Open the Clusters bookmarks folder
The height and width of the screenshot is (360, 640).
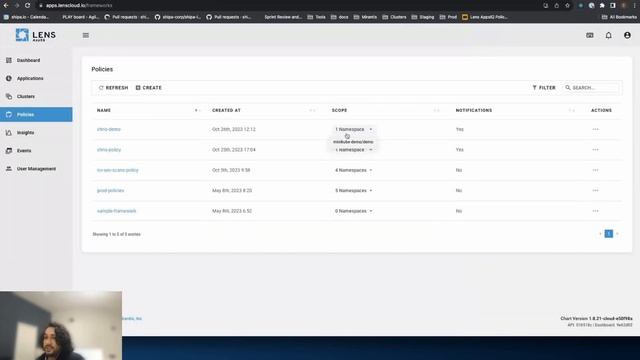click(394, 17)
